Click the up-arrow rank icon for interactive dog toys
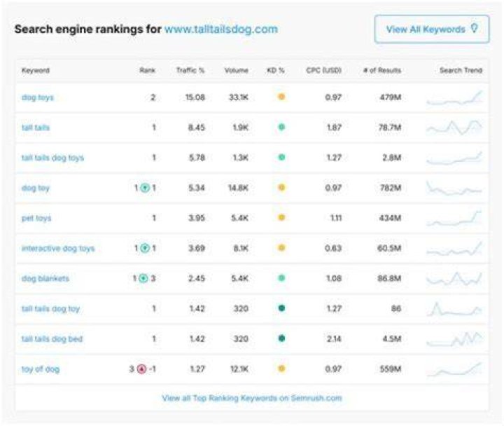Screen dimensions: 504x426 146,248
